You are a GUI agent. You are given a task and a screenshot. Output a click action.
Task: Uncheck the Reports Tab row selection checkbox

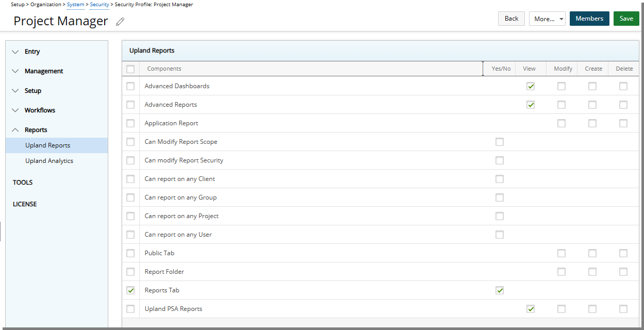pyautogui.click(x=130, y=290)
